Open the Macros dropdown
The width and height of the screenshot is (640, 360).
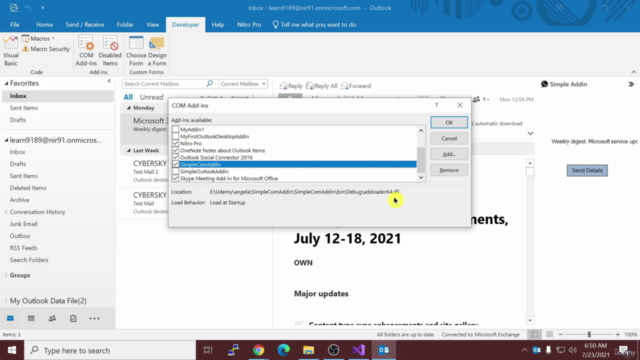tap(38, 38)
